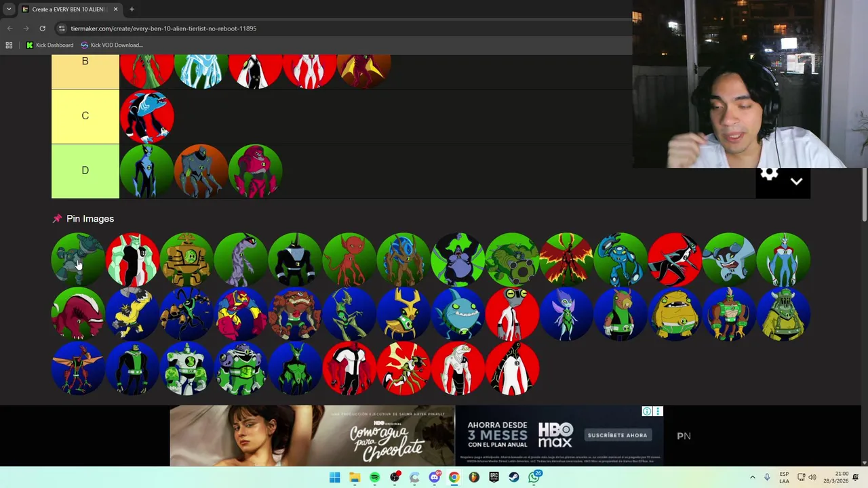Click the down chevron beside the gear
Image resolution: width=868 pixels, height=488 pixels.
coord(796,181)
